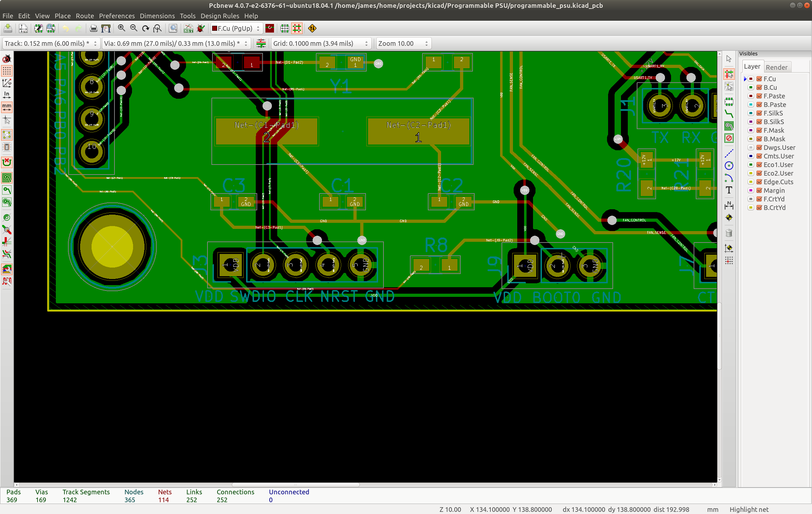Toggle the units to millimeters button

(7, 107)
